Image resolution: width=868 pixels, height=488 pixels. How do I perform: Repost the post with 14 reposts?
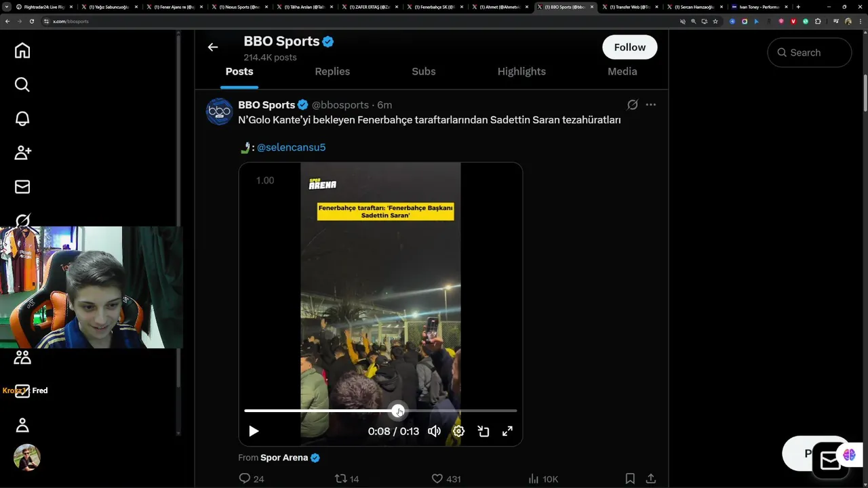(x=341, y=479)
